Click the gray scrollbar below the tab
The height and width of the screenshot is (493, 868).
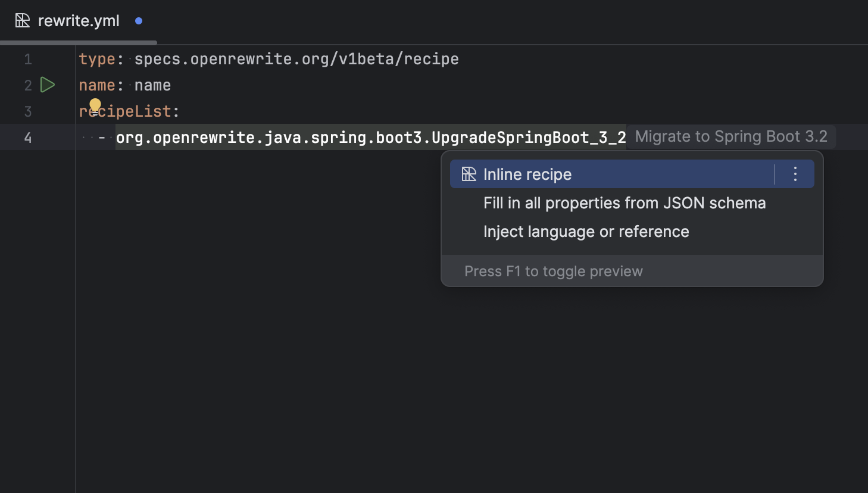(77, 42)
